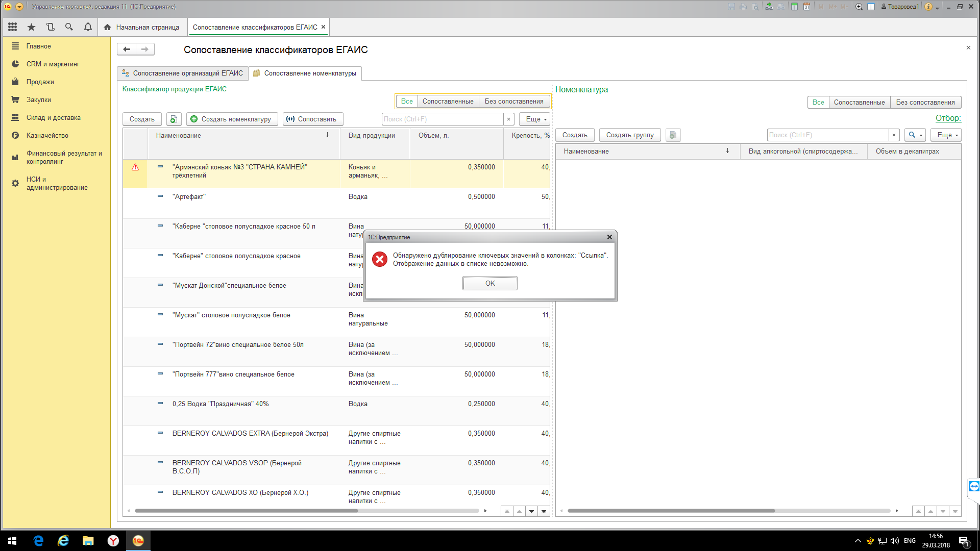980x551 pixels.
Task: Click the save icon in the title bar
Action: pos(731,7)
